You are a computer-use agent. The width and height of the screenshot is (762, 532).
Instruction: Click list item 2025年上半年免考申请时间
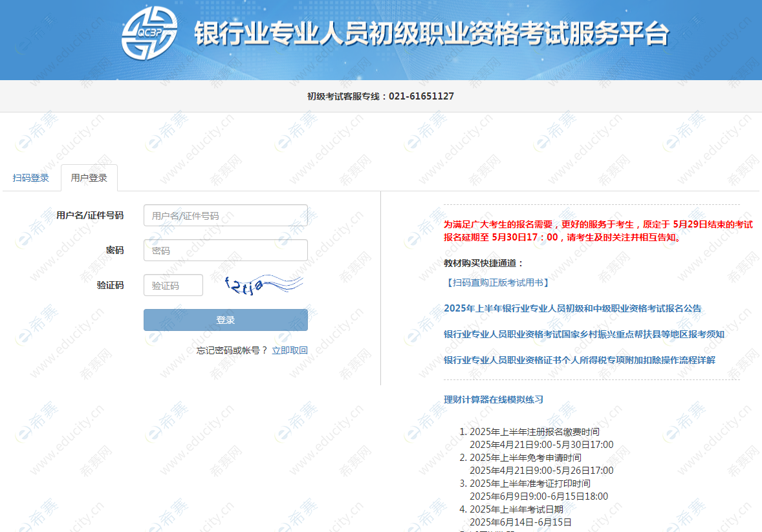pyautogui.click(x=525, y=458)
